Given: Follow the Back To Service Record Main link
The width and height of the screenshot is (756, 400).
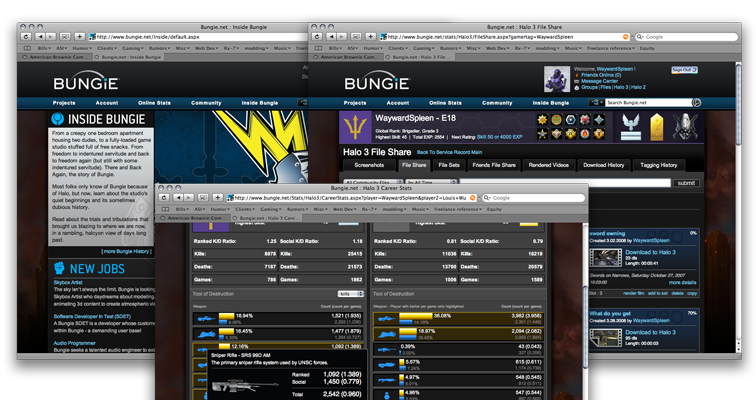Looking at the screenshot, I should (x=449, y=152).
